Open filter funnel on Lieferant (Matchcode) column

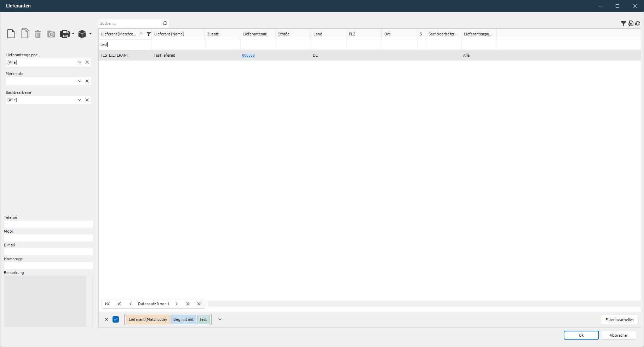pyautogui.click(x=149, y=34)
